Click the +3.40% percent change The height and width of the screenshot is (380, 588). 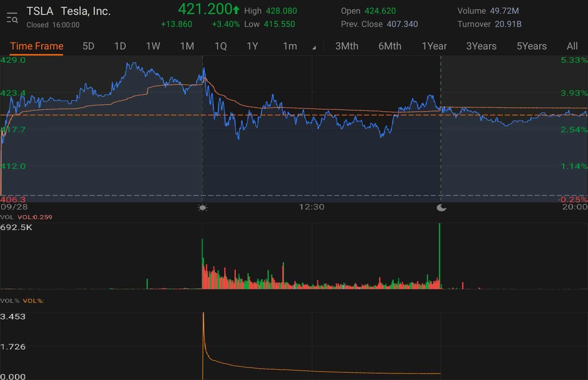point(226,24)
